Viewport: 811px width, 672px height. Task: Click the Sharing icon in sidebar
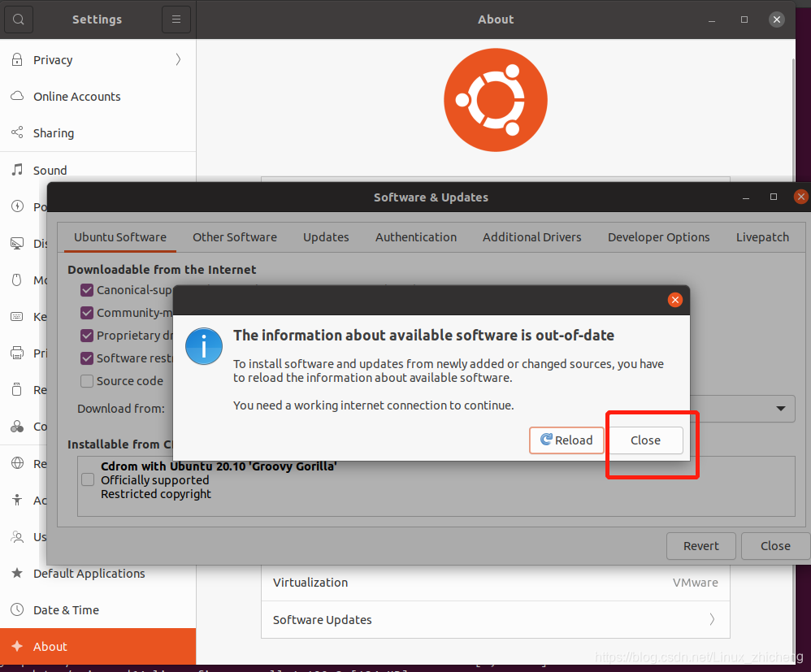click(17, 132)
